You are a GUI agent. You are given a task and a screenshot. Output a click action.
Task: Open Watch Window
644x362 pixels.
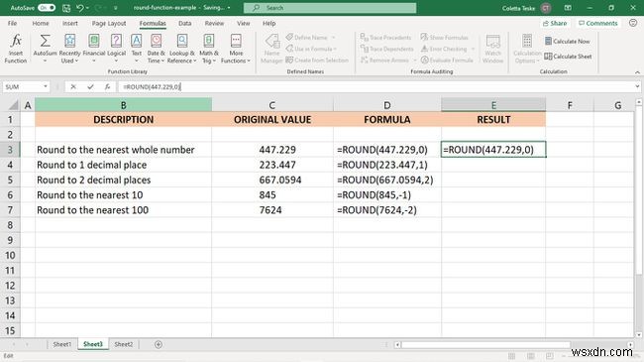(x=492, y=49)
